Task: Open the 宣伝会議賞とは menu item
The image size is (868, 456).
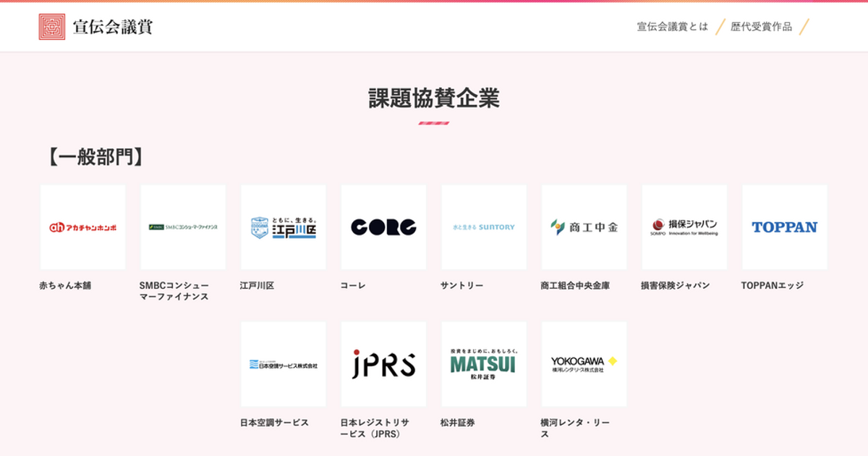Action: (673, 27)
